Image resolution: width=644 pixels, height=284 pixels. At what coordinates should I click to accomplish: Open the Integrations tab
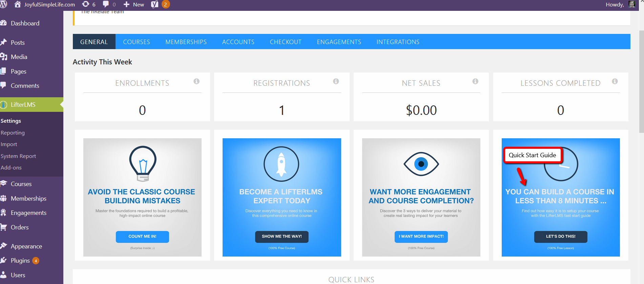[398, 42]
